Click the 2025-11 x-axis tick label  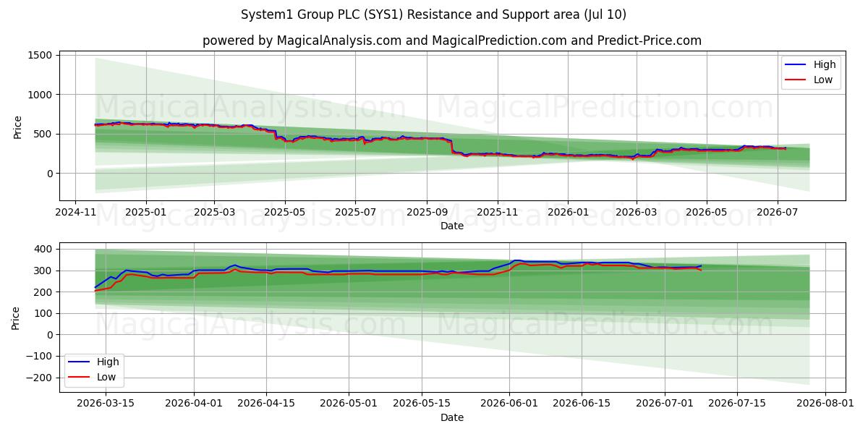point(497,213)
